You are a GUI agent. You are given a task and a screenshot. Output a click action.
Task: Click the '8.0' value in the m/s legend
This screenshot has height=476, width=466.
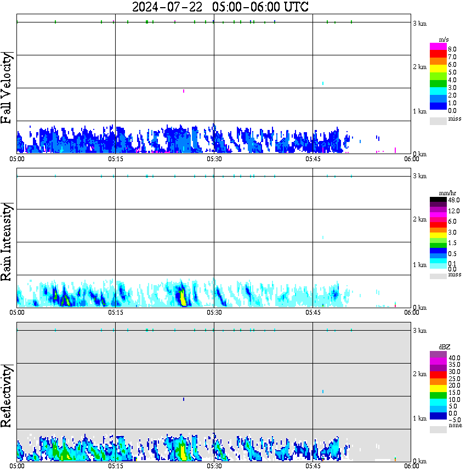(452, 49)
